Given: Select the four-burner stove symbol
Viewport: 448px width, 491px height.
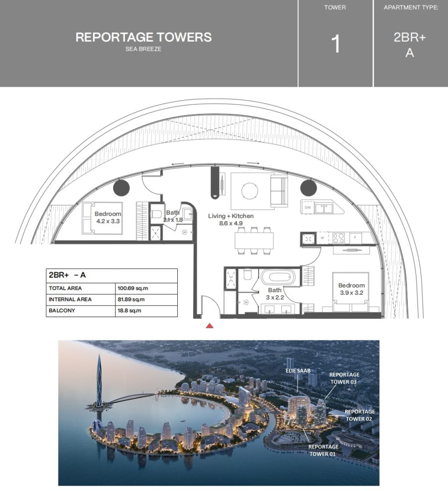Looking at the screenshot, I should [x=338, y=238].
